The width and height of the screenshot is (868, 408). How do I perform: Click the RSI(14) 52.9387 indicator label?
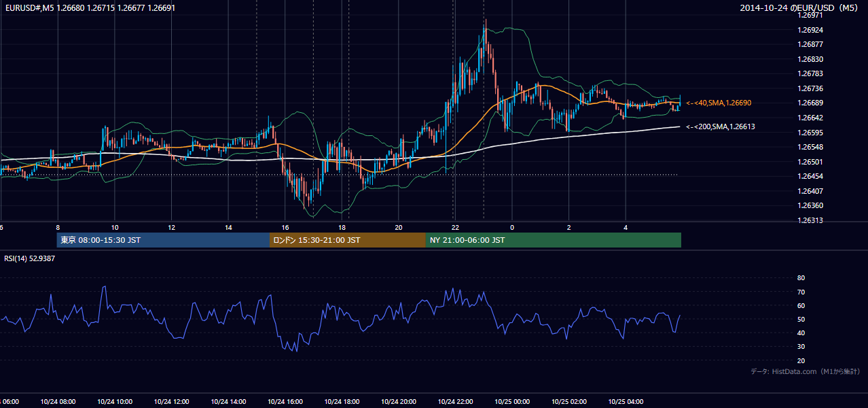click(30, 258)
